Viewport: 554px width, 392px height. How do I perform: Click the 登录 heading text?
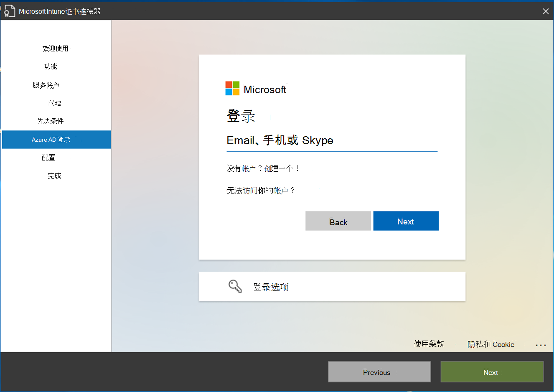241,116
